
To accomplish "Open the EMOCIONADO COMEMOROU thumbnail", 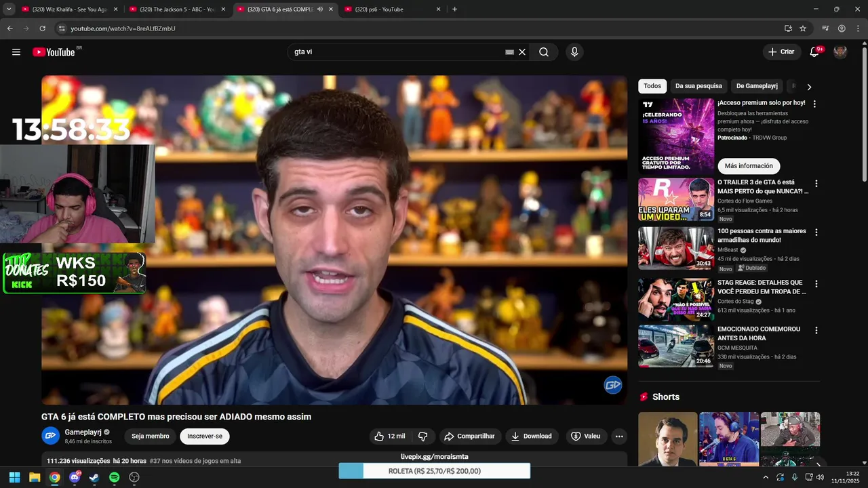I will 676,346.
